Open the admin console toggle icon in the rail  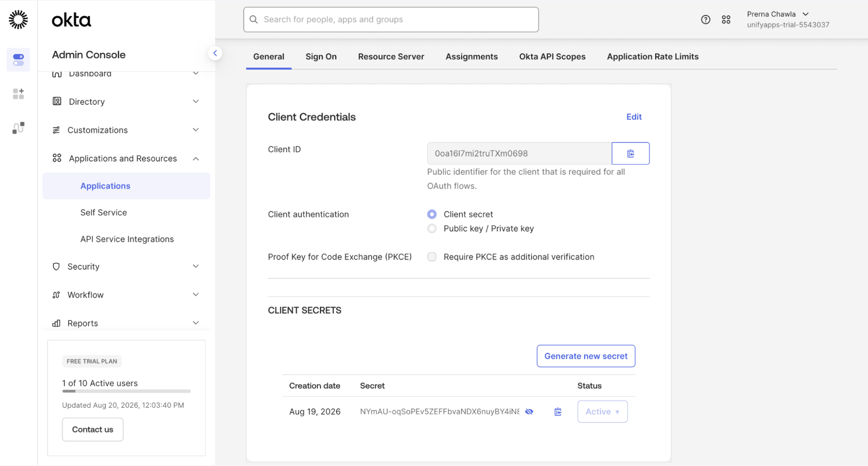pos(19,60)
